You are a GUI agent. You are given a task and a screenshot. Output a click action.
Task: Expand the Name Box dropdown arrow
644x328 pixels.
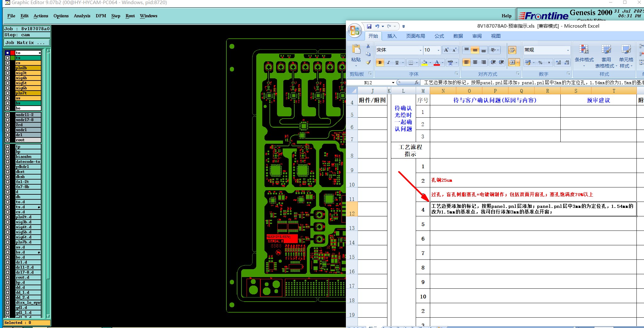(393, 83)
